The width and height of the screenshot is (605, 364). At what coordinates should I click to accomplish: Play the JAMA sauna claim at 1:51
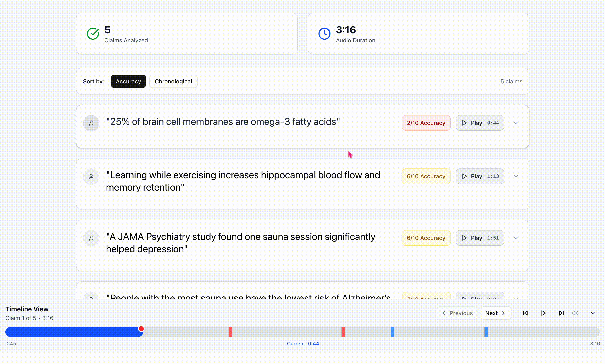point(480,238)
